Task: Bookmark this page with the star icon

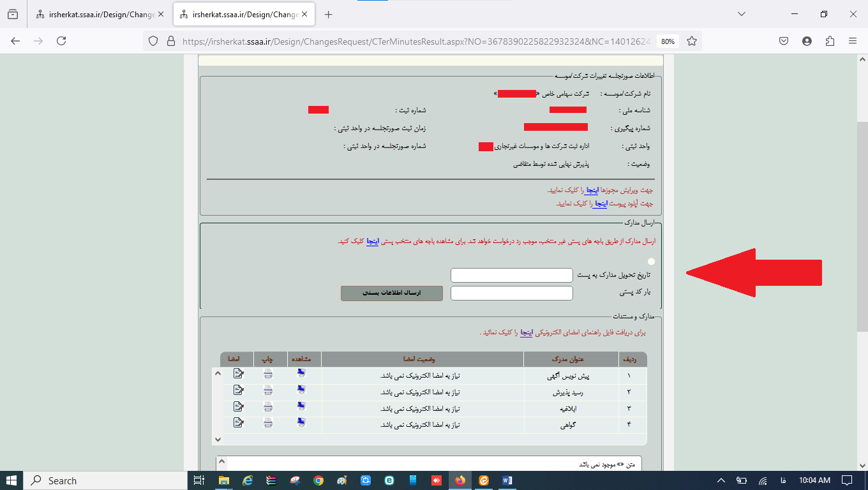Action: coord(692,41)
